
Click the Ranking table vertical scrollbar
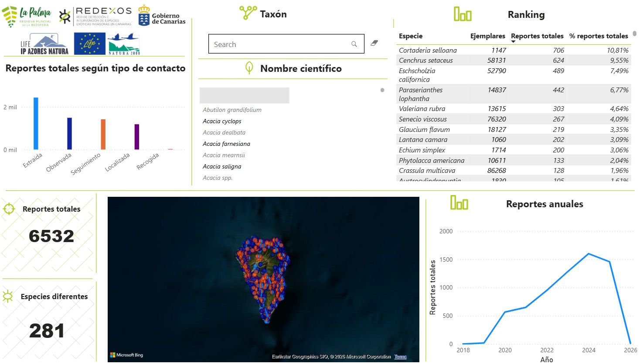(x=634, y=34)
